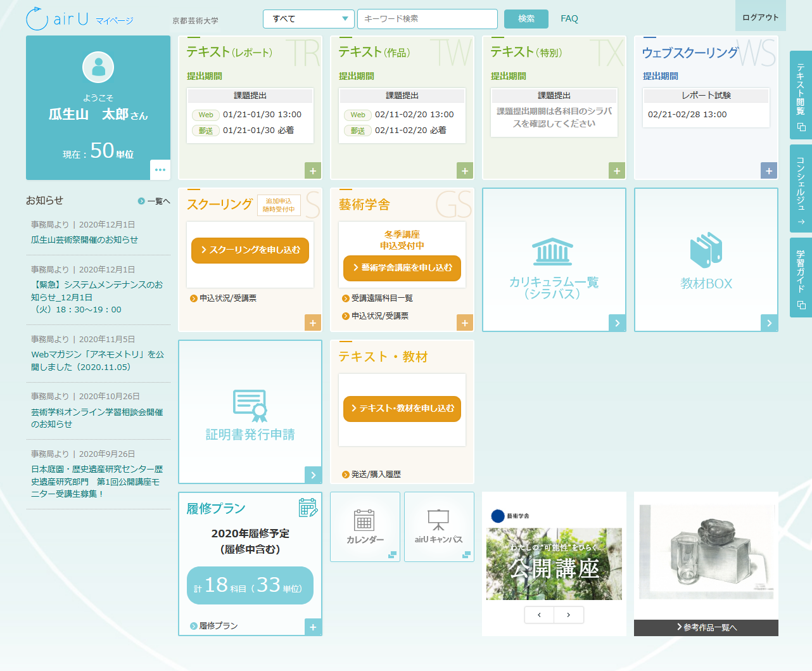Image resolution: width=812 pixels, height=671 pixels.
Task: Click the テキスト(レポート) card title
Action: pyautogui.click(x=229, y=52)
